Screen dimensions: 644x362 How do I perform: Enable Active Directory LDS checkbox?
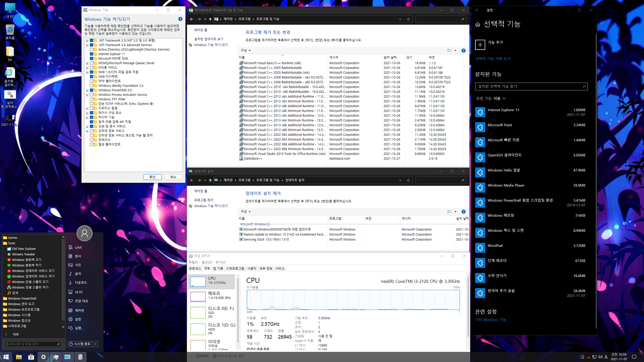91,50
